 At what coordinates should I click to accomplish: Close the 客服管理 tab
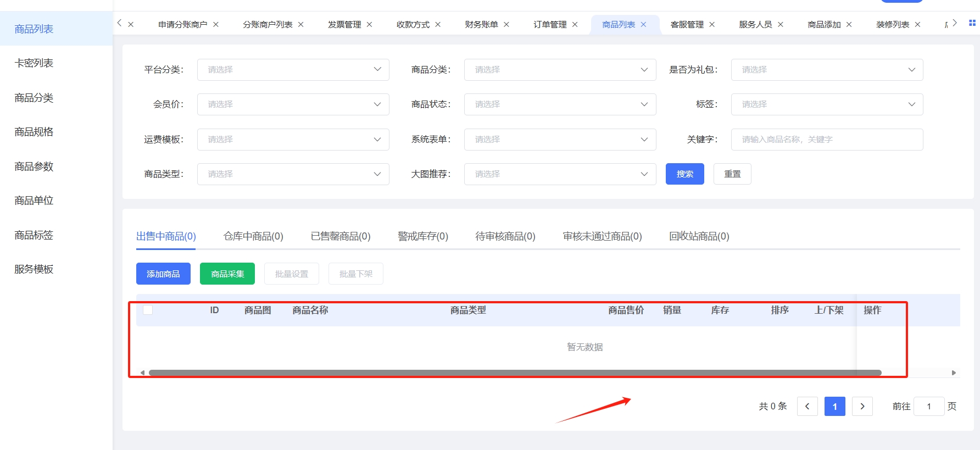coord(712,25)
